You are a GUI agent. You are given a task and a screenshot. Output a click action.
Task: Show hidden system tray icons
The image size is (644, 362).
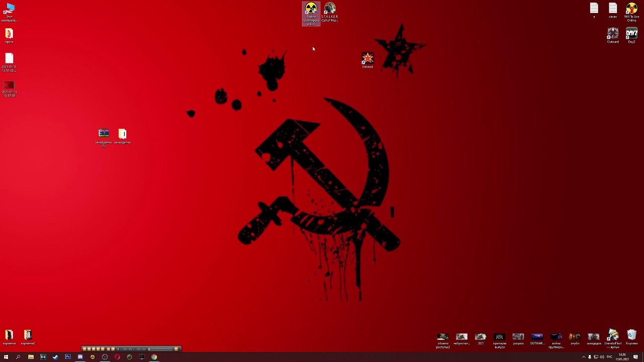[x=584, y=357]
